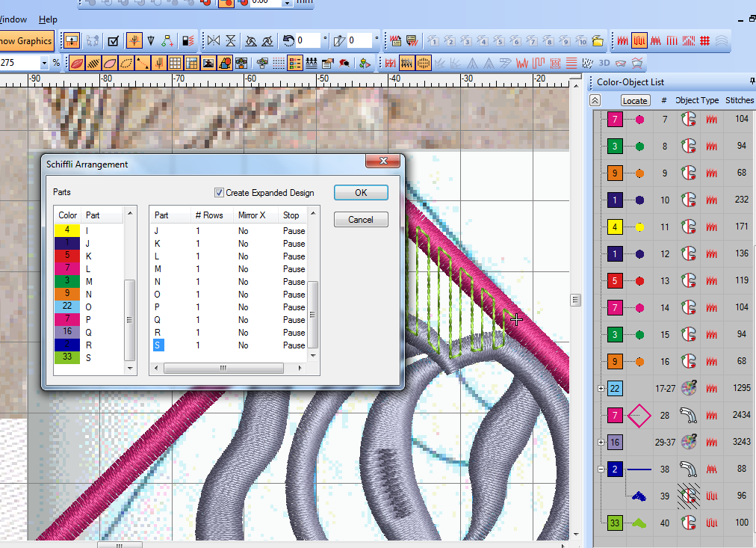Screen dimensions: 756x548
Task: Expand color group 22 in the object list
Action: (x=601, y=388)
